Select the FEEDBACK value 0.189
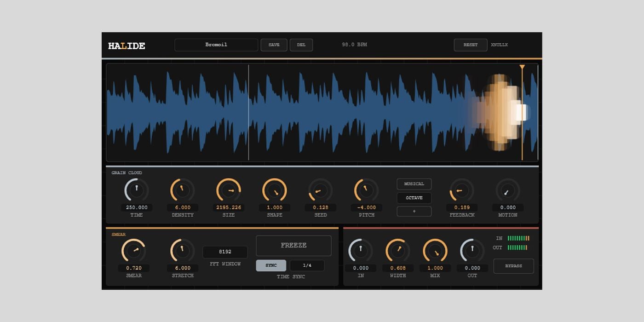This screenshot has height=322, width=644. click(462, 207)
